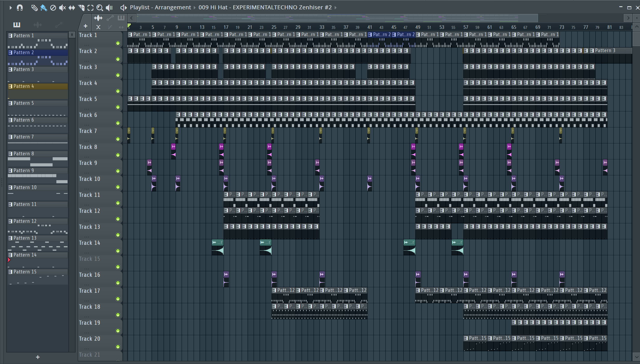Select the Draw pencil tool
Viewport: 640px width, 364px height.
(x=34, y=8)
